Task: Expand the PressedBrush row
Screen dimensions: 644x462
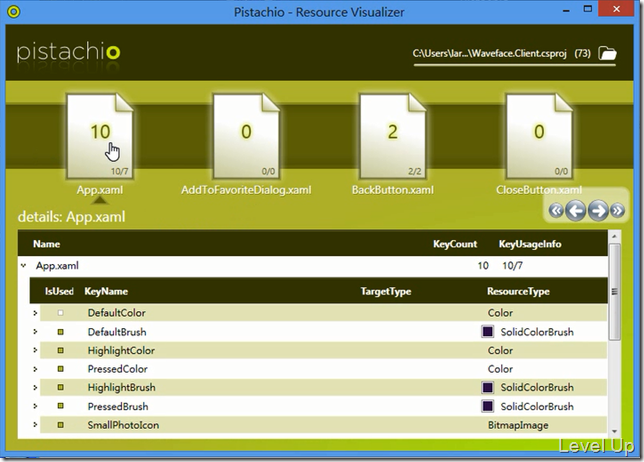Action: [35, 406]
